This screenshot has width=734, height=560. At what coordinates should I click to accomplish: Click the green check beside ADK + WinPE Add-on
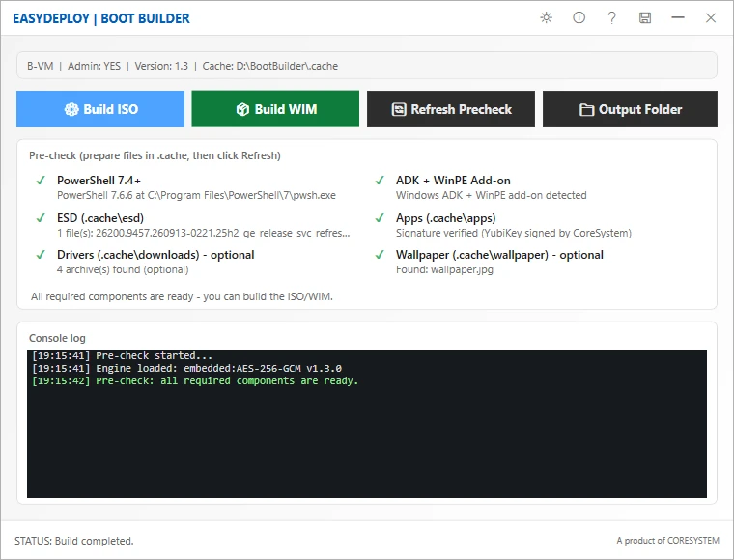click(380, 181)
